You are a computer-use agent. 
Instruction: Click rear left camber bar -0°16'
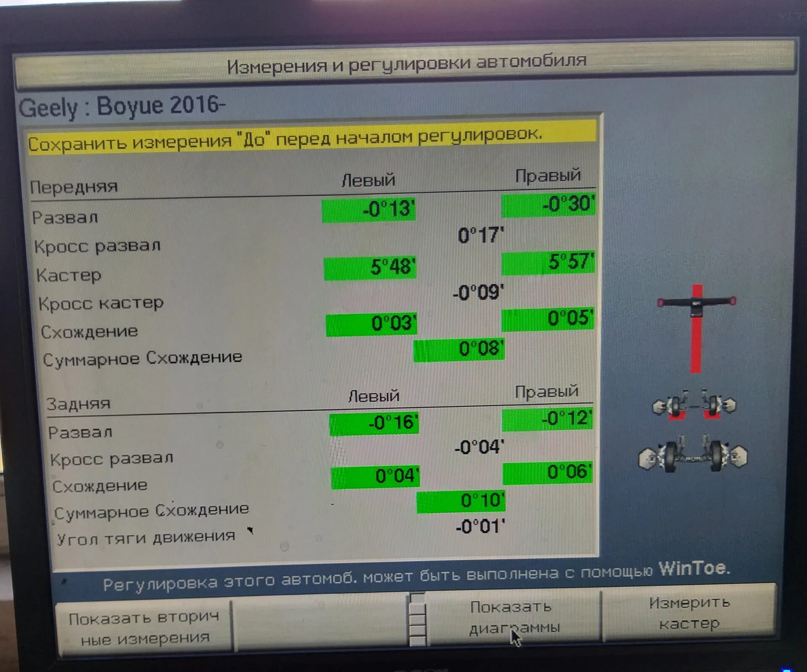(x=374, y=424)
